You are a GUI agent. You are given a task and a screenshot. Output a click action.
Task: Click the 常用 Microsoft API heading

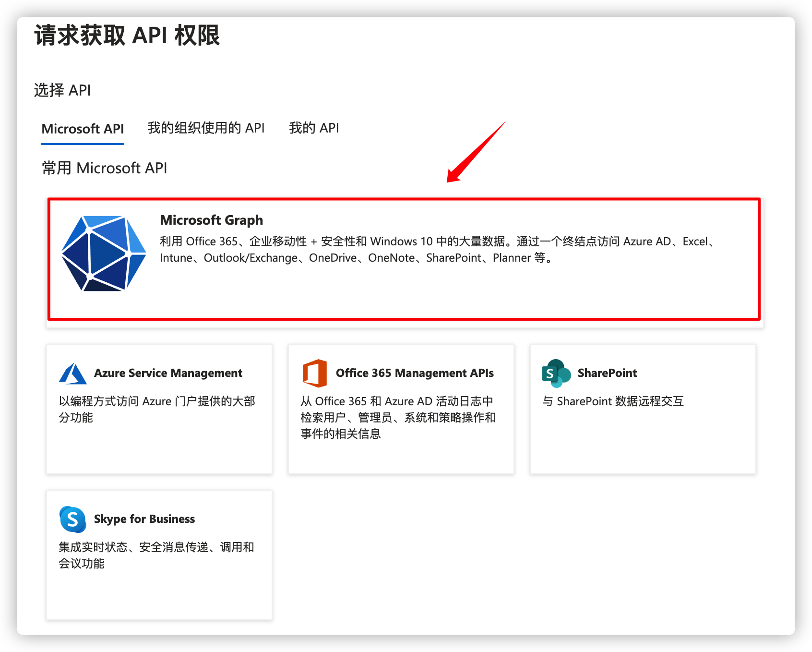[105, 168]
